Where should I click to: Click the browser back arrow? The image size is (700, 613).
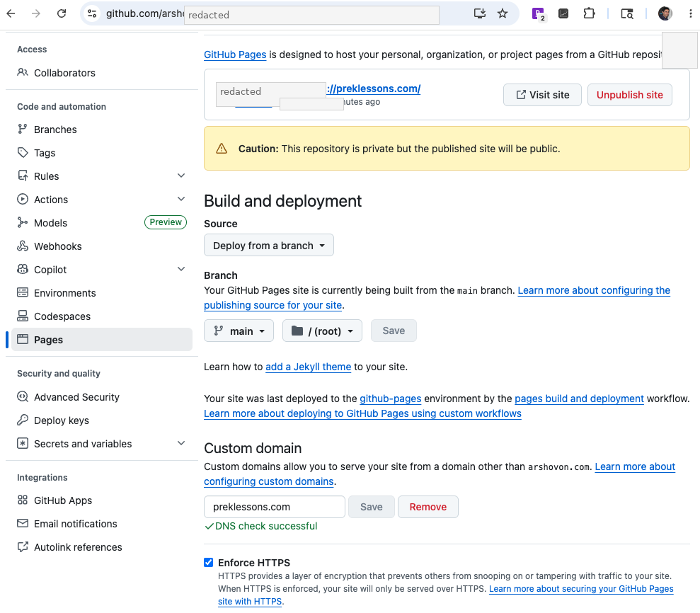(11, 13)
